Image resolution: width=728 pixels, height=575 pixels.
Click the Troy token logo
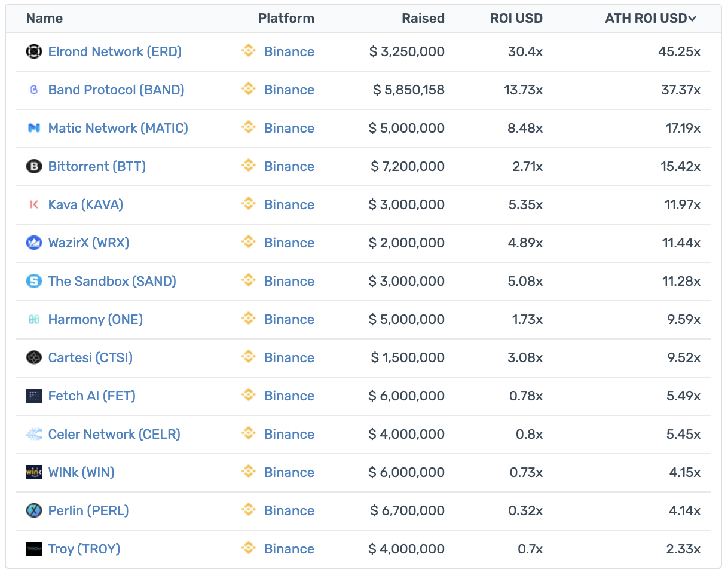34,549
